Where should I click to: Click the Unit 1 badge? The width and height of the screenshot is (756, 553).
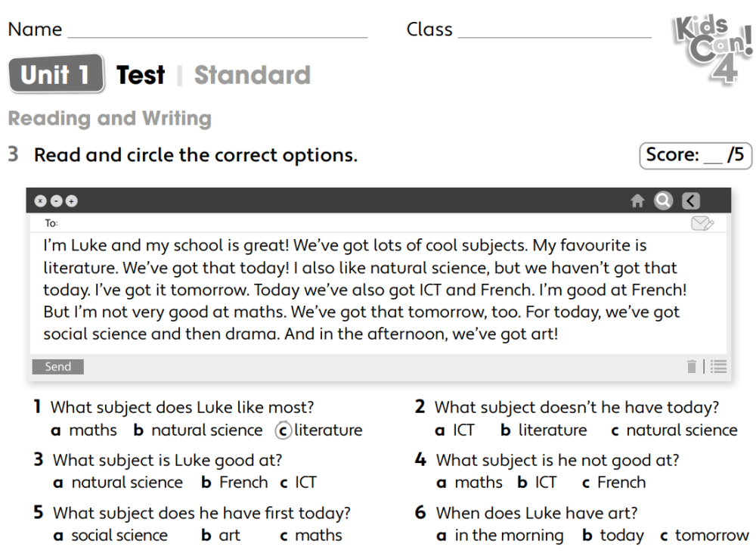[x=56, y=74]
